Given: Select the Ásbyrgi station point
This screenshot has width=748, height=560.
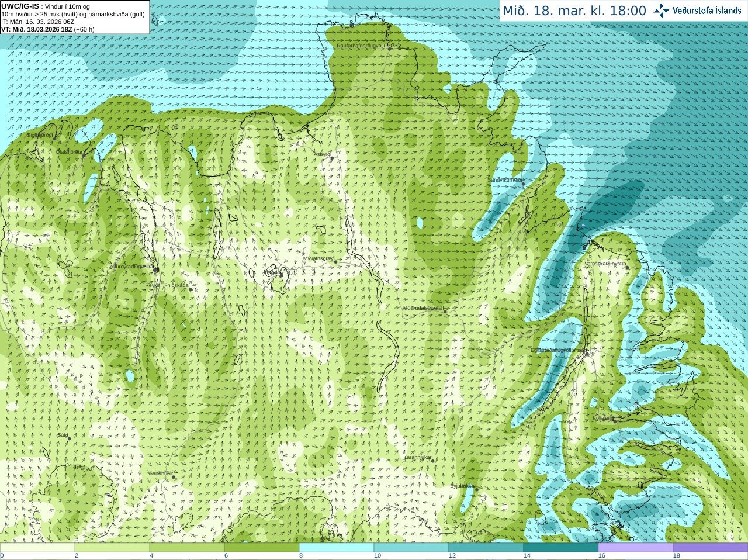Looking at the screenshot, I should 332,158.
